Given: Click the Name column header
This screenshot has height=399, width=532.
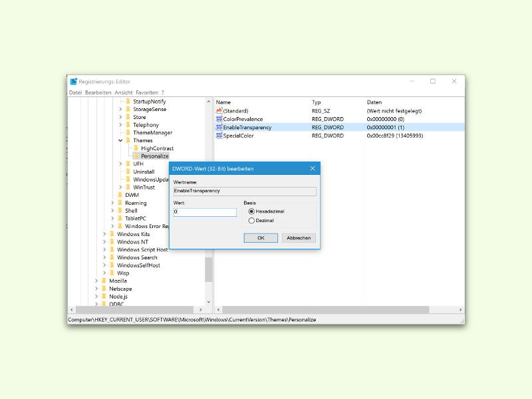Looking at the screenshot, I should 223,102.
